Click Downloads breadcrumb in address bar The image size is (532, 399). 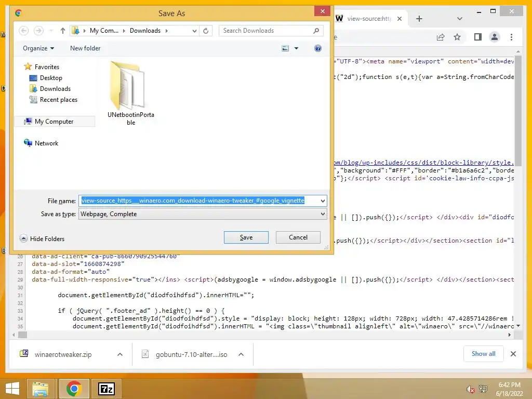pos(145,31)
